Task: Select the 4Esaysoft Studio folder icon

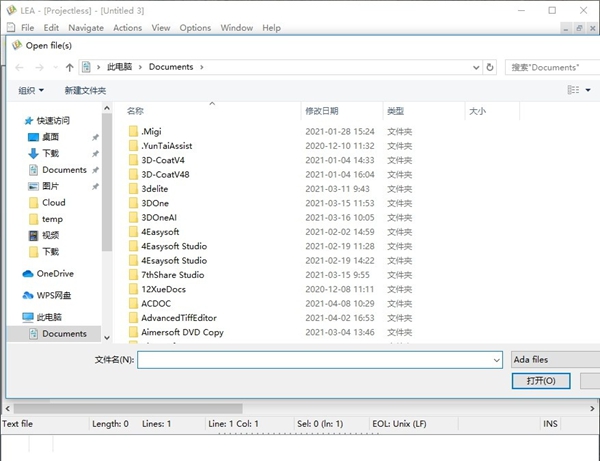Action: [133, 261]
